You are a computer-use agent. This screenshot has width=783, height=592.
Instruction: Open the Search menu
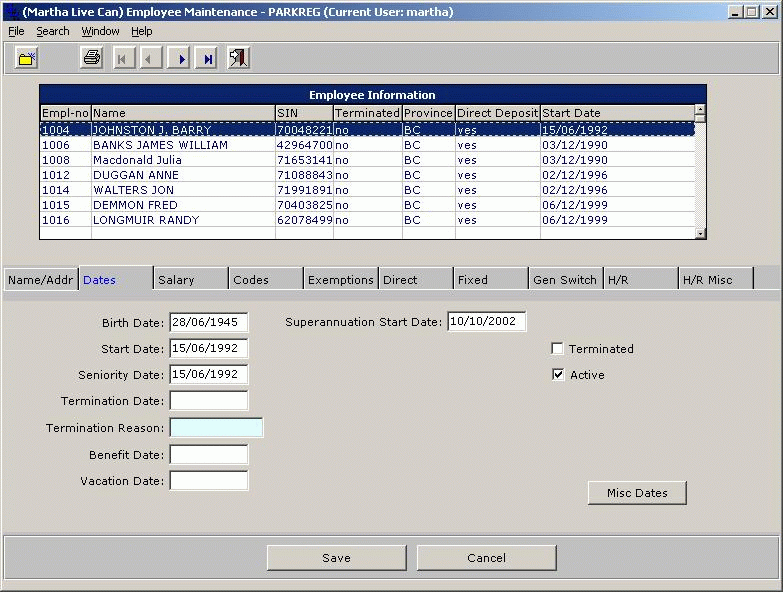(x=53, y=31)
